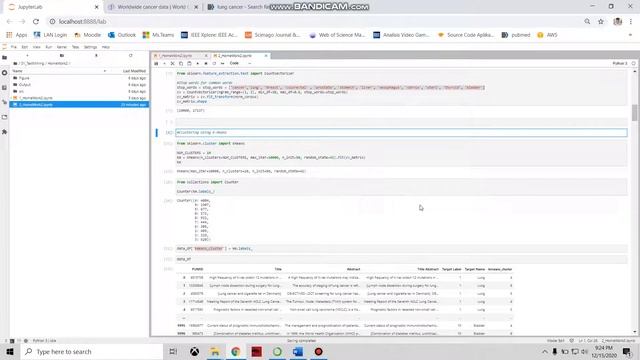
Task: Open the Running Terminals and Kernels sidebar icon
Action: coord(4,73)
